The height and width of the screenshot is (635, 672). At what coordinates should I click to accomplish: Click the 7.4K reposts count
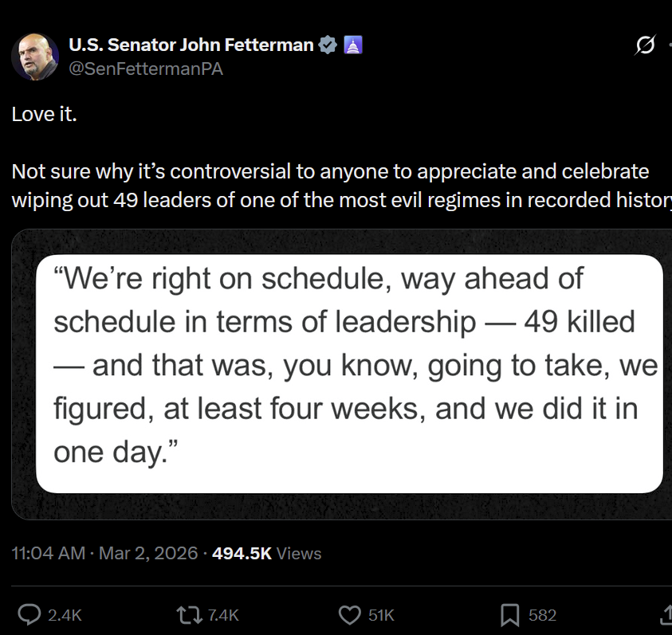[223, 615]
